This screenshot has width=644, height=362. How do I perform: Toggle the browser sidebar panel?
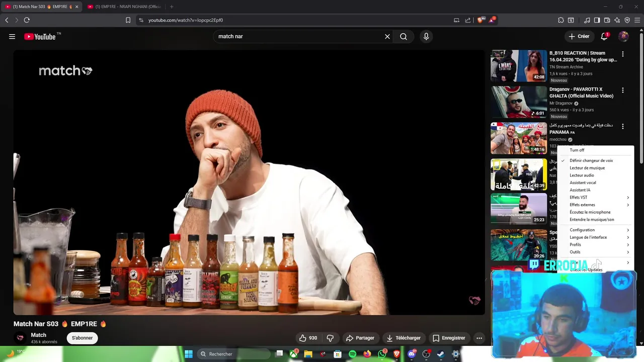597,20
